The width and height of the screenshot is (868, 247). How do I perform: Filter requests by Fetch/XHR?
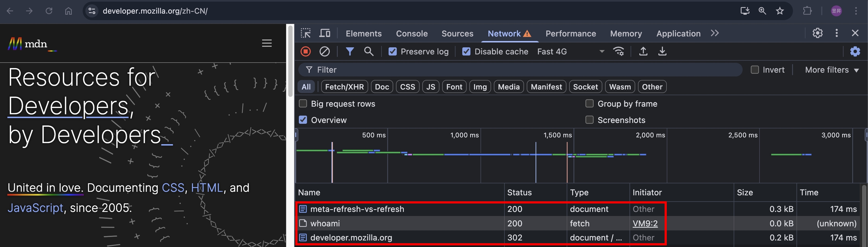(344, 87)
